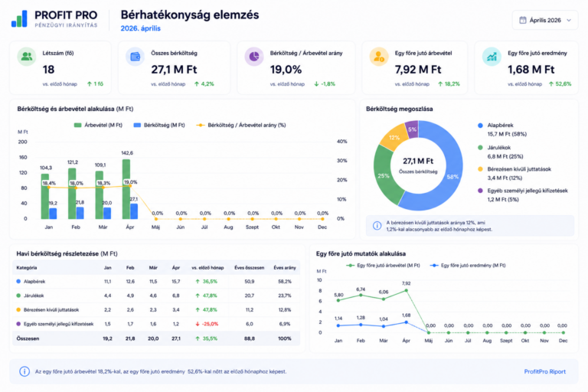Click the Profit Pro bar chart logo
The image size is (588, 392).
[x=19, y=18]
